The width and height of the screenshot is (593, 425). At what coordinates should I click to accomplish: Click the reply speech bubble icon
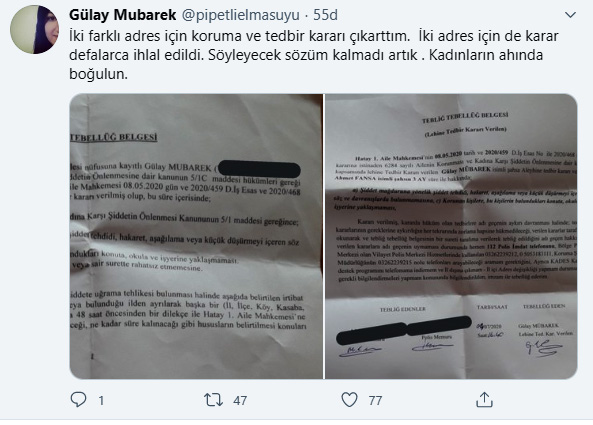[x=78, y=400]
